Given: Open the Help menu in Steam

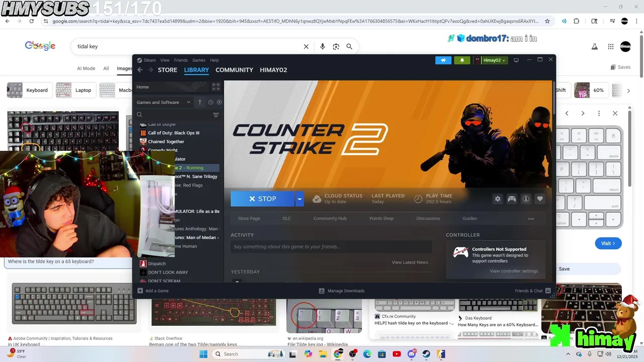Looking at the screenshot, I should point(214,60).
